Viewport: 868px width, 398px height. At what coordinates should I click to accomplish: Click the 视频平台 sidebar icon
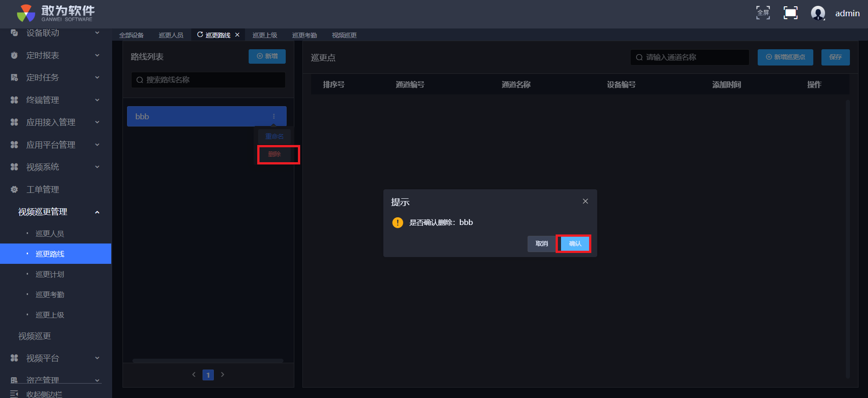(14, 358)
